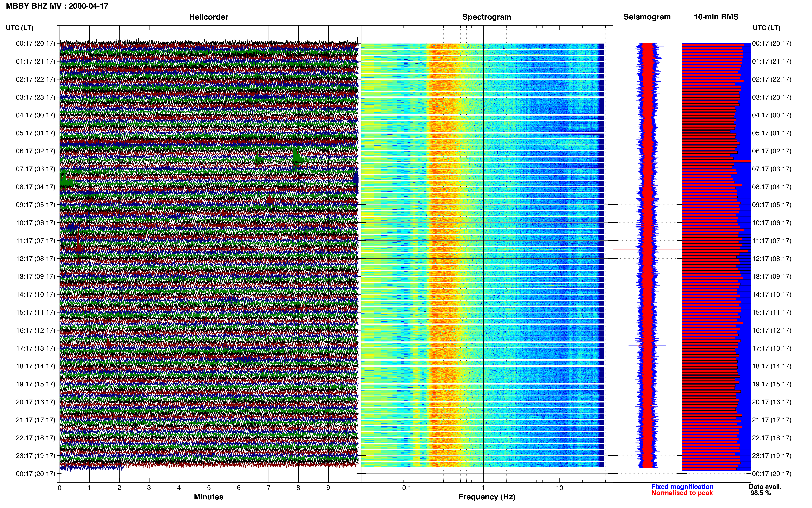Select the Normalised to peak legend text
This screenshot has width=812, height=508.
(x=682, y=493)
